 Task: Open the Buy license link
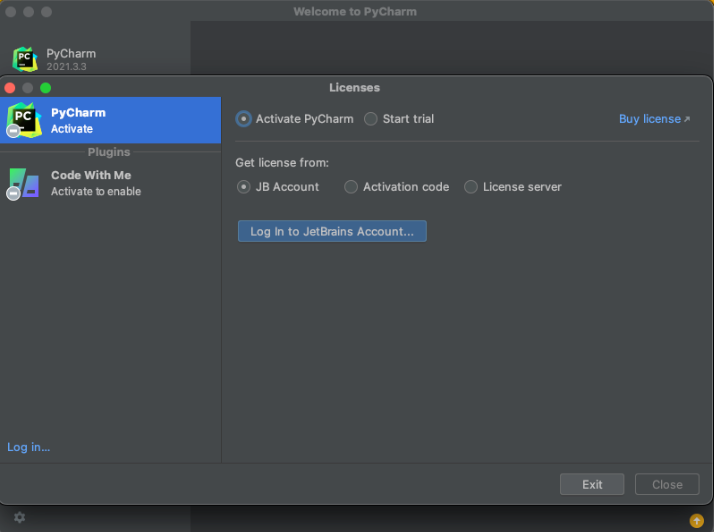coord(649,119)
